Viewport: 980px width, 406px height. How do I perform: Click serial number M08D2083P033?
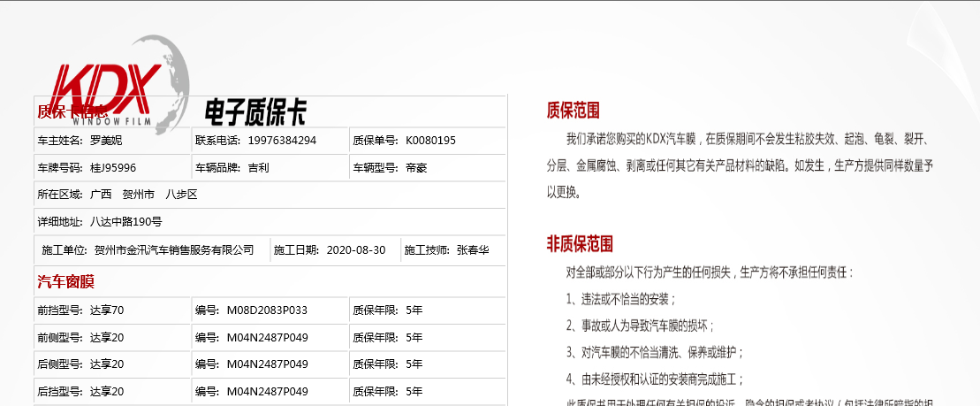(267, 310)
